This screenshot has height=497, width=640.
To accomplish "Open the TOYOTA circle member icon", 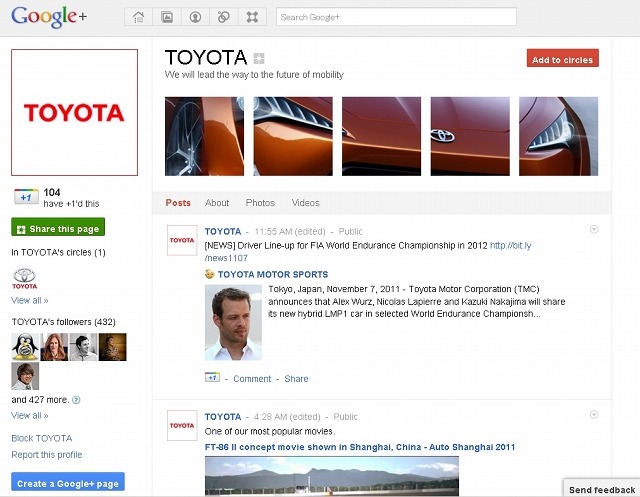I will [24, 279].
